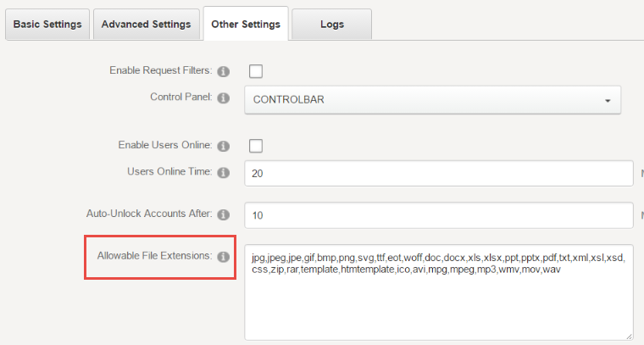Open the CONTROLBAR control panel dropdown
This screenshot has width=644, height=345.
coord(432,100)
